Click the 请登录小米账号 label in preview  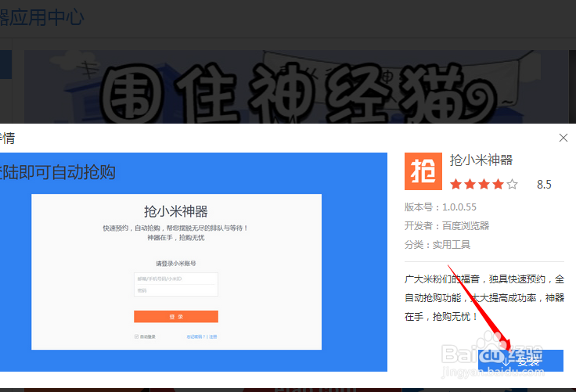click(176, 264)
